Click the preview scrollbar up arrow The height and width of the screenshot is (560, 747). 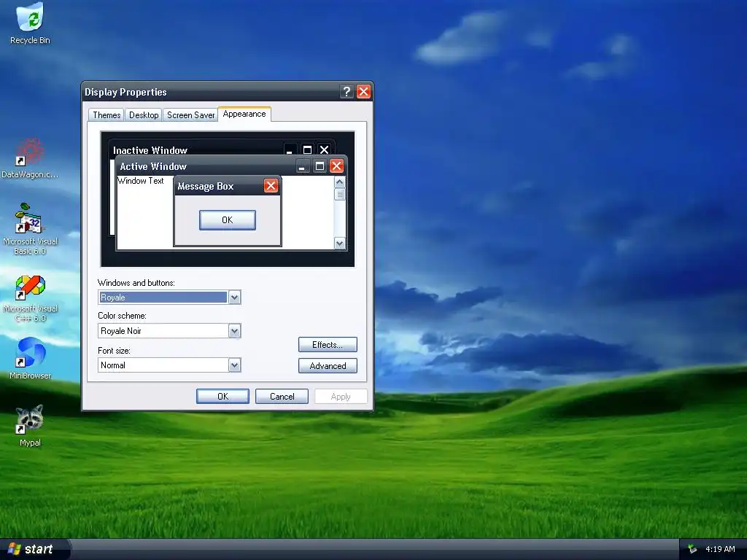(340, 182)
